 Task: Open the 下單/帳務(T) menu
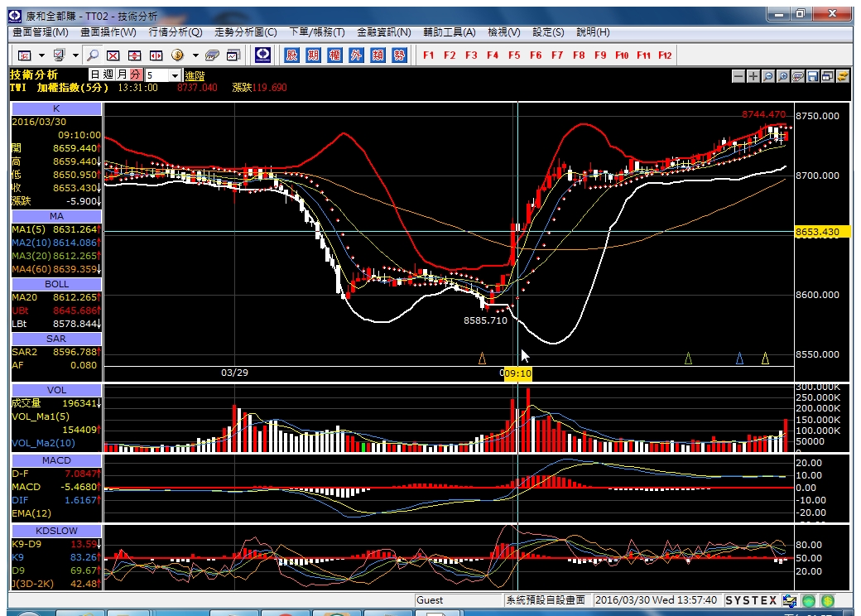317,32
